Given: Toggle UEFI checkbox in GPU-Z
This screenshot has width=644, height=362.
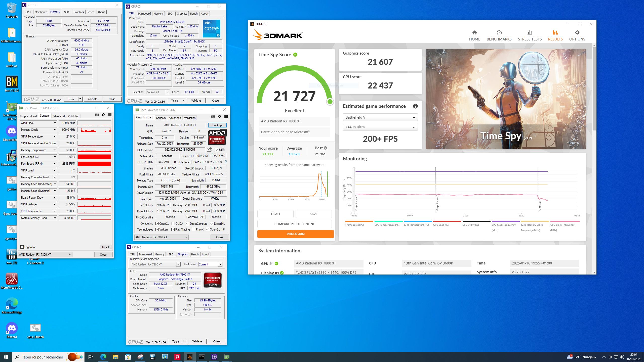Looking at the screenshot, I should [x=217, y=150].
